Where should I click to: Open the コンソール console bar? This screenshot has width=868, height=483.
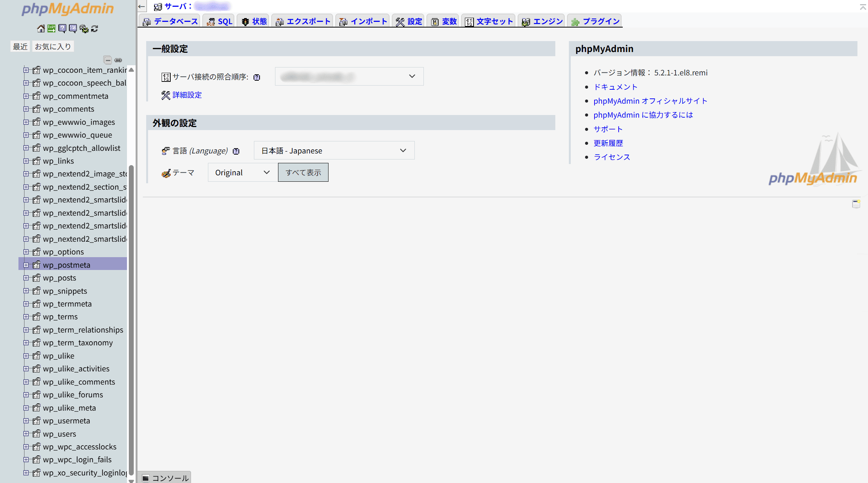pyautogui.click(x=165, y=478)
